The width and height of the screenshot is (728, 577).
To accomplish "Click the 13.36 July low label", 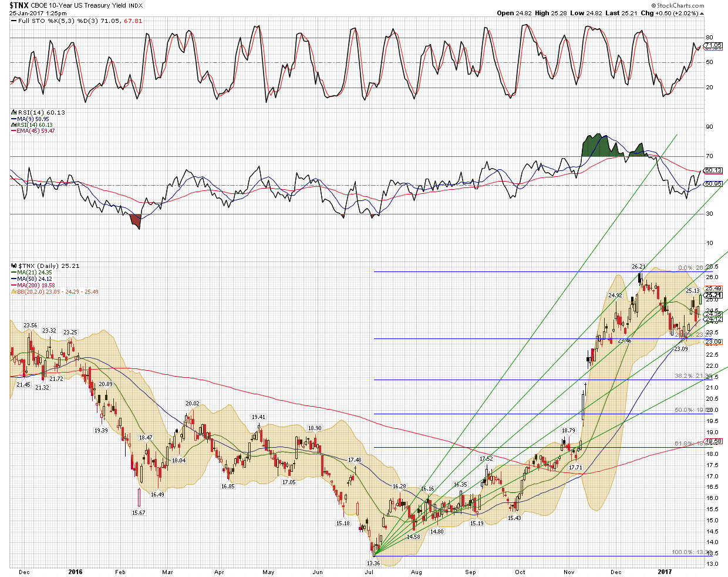I will click(373, 563).
